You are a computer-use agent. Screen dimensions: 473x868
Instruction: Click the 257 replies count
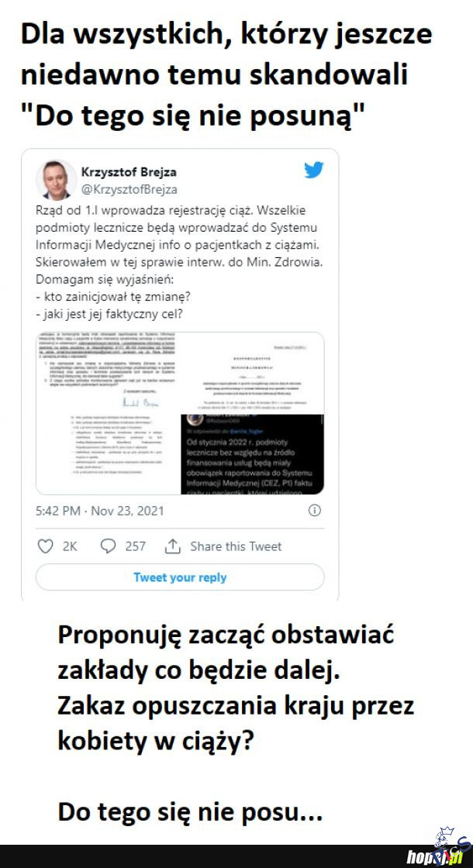pyautogui.click(x=135, y=546)
